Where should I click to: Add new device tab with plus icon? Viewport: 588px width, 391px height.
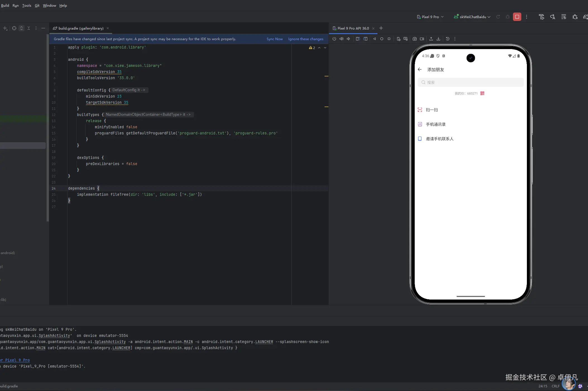coord(381,28)
